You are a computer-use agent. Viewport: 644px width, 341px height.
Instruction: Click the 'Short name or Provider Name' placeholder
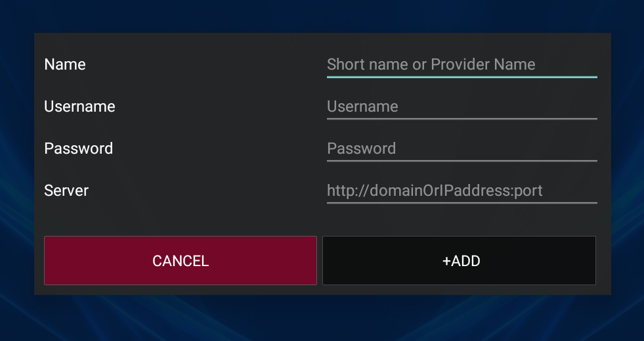click(431, 64)
